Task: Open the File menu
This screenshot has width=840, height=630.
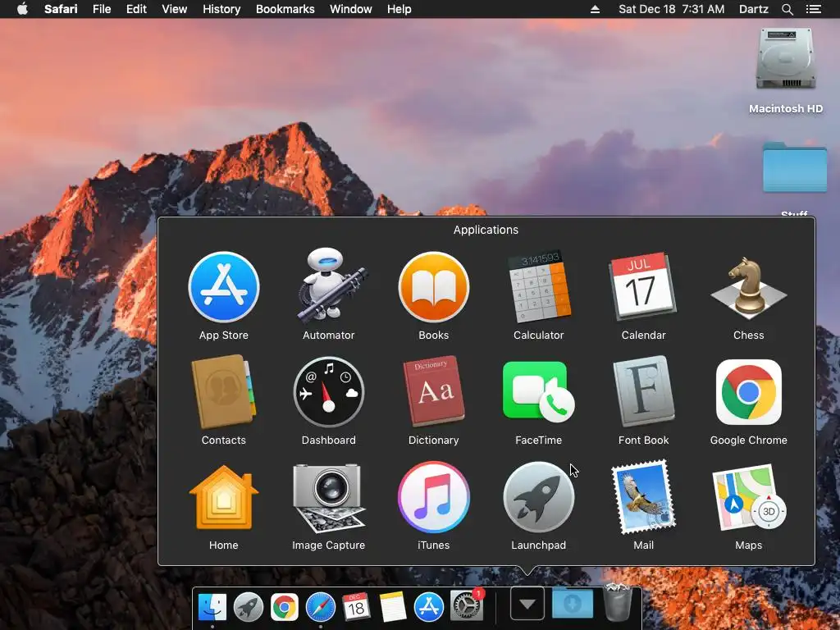Action: 101,9
